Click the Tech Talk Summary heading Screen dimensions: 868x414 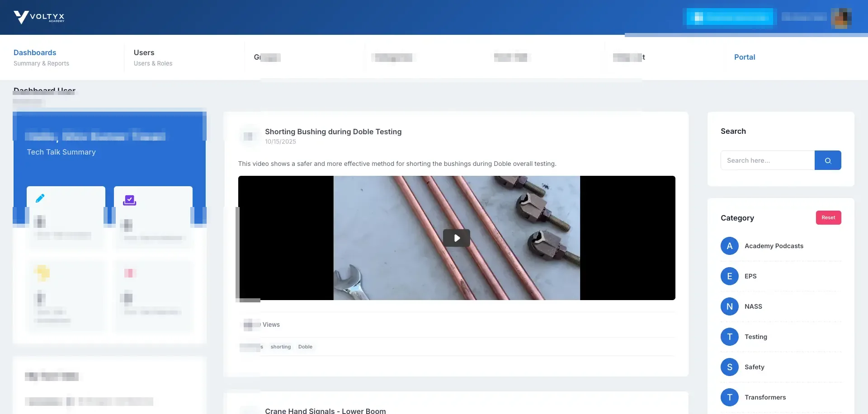click(x=61, y=152)
